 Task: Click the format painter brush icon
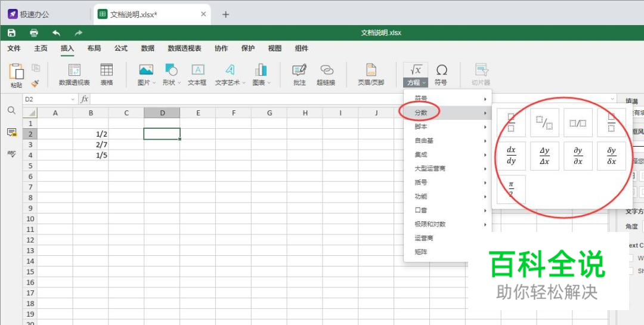35,83
